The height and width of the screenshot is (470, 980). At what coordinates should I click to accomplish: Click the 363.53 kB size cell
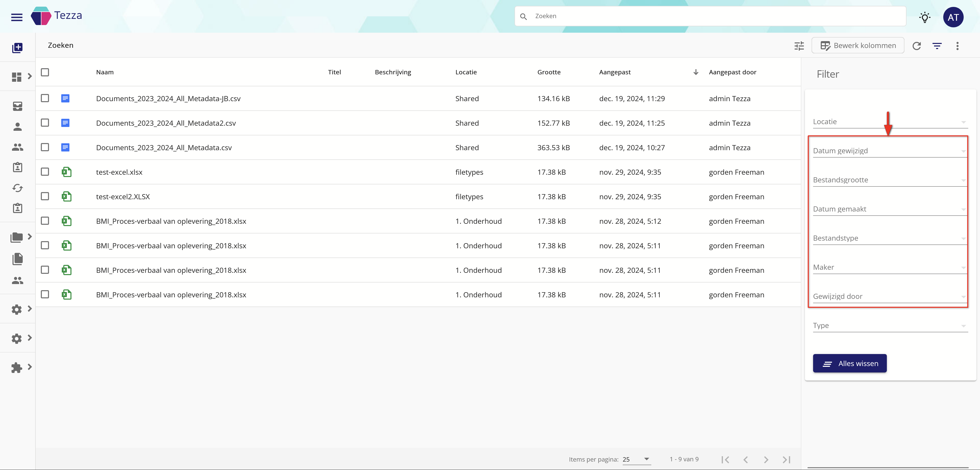point(553,148)
